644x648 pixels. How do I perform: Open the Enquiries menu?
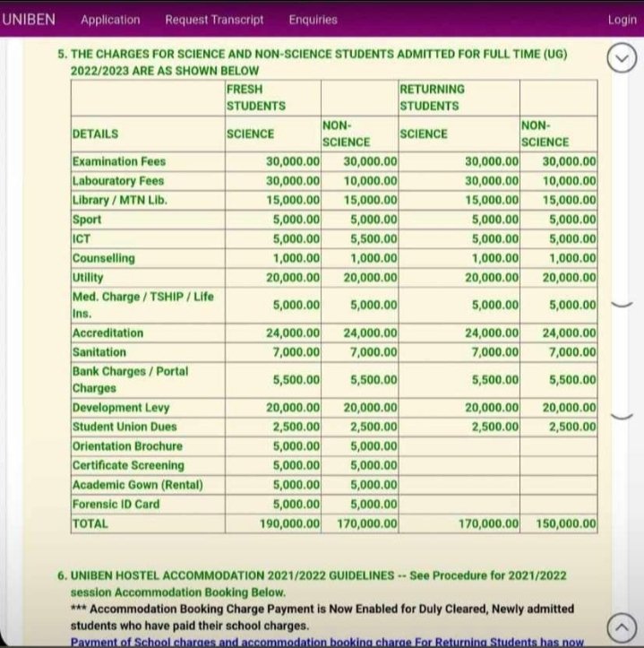click(x=313, y=20)
